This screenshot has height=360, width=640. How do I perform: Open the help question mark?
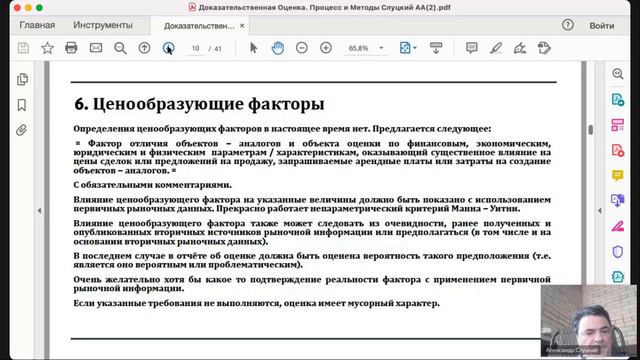567,25
